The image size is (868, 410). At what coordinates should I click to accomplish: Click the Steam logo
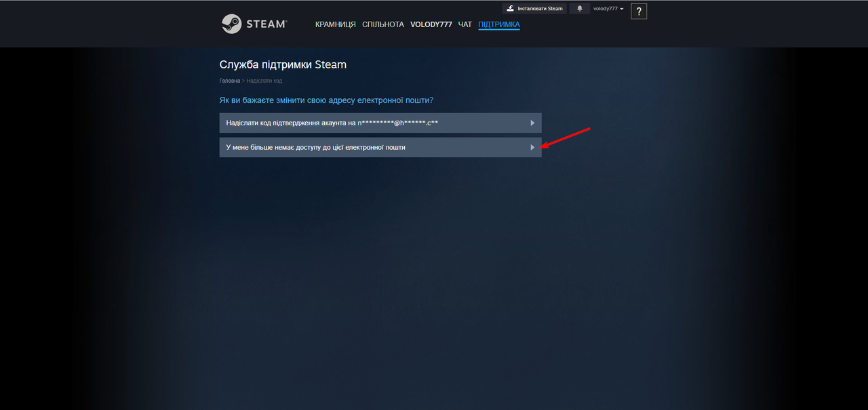(254, 24)
